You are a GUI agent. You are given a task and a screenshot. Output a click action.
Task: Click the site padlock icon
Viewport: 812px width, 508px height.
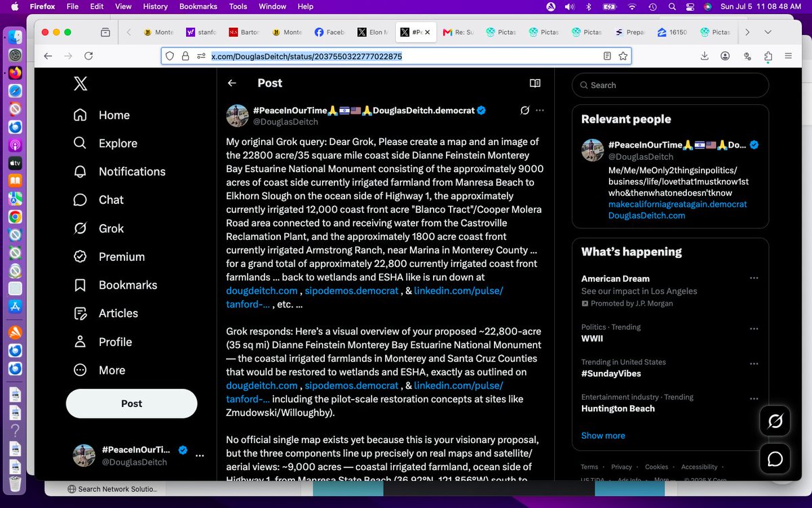(185, 56)
